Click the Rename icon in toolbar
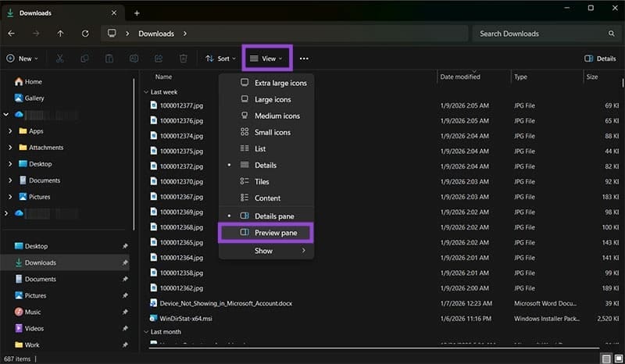Viewport: 625px width, 364px height. [x=134, y=59]
